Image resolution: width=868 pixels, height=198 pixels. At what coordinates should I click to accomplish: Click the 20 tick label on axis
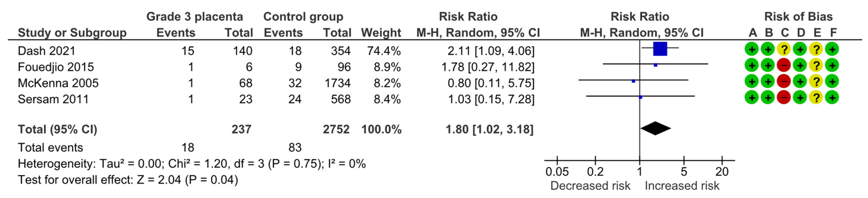click(x=722, y=172)
